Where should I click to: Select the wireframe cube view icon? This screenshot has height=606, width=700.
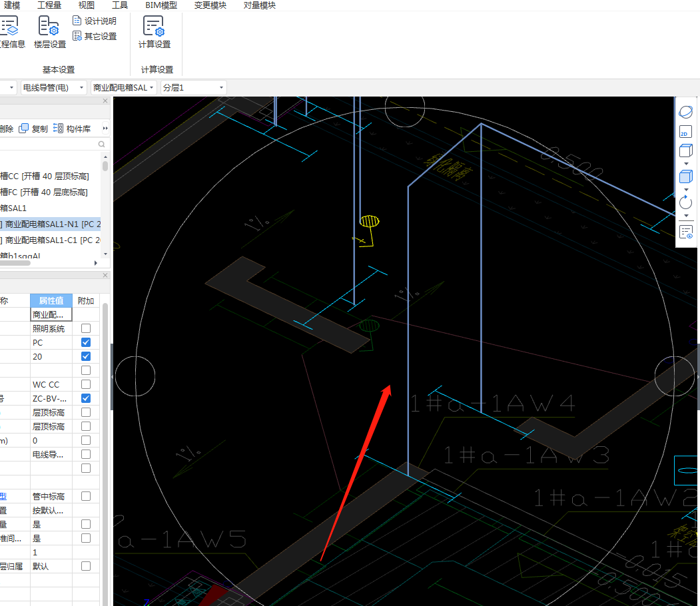686,151
